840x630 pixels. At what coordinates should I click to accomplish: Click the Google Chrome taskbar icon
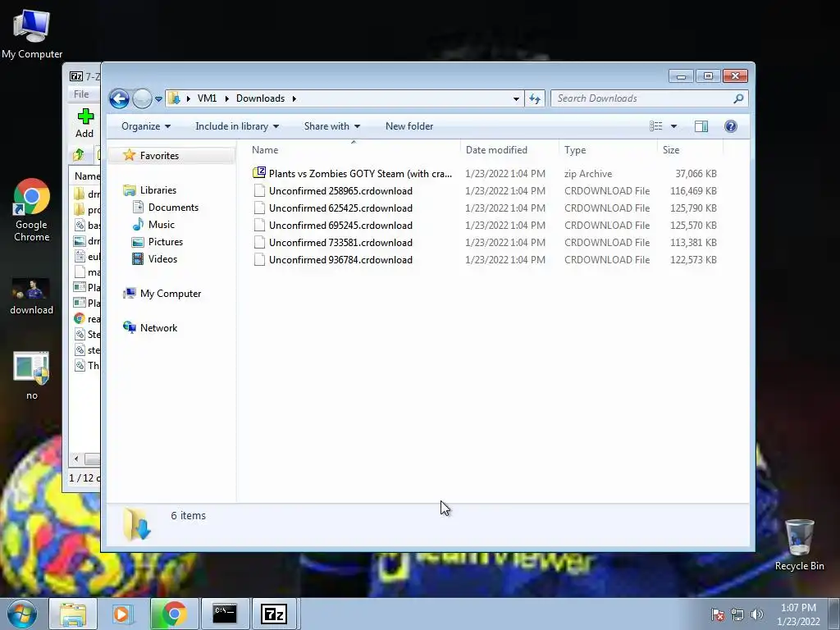tap(174, 614)
